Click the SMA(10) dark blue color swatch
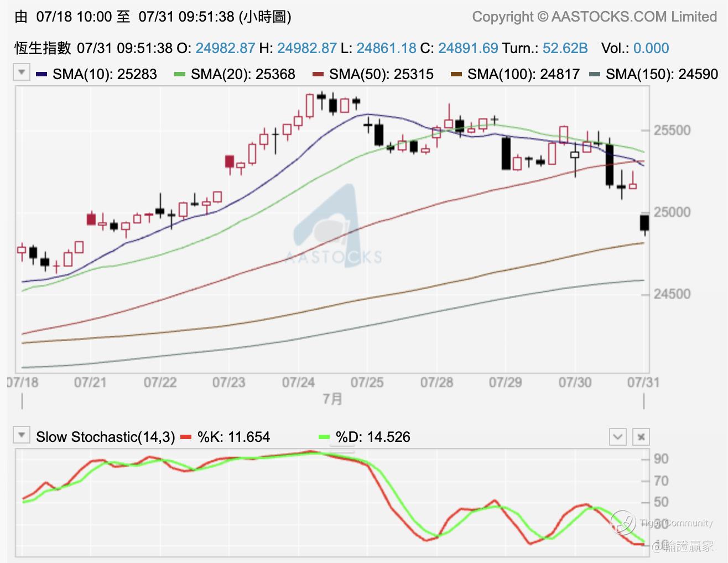Viewport: 728px width, 563px height. tap(41, 74)
